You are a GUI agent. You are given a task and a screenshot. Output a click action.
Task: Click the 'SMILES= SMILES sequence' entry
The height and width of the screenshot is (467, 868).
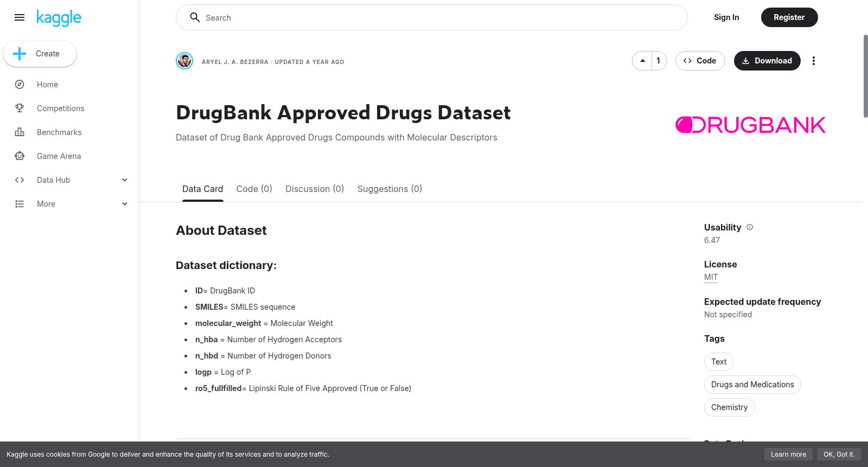tap(245, 307)
